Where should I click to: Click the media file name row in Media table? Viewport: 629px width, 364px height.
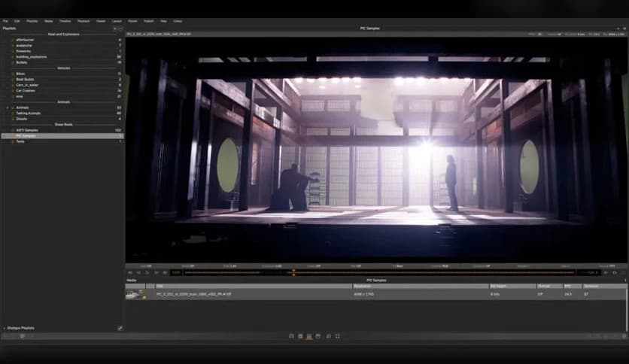193,294
